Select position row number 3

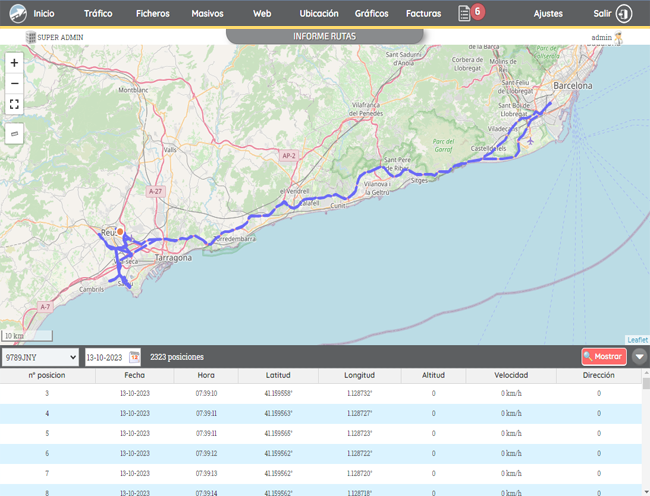pyautogui.click(x=321, y=394)
